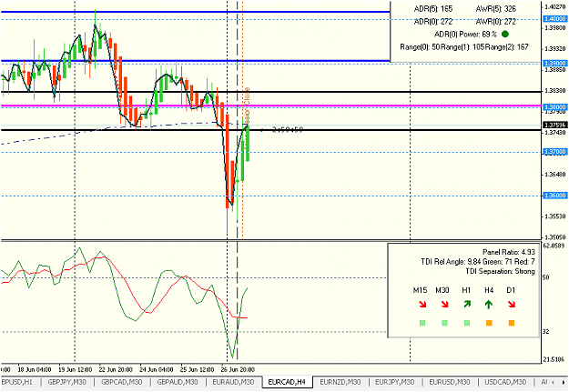The width and height of the screenshot is (569, 392).
Task: Click the 1.36000 blue price label
Action: pyautogui.click(x=554, y=196)
